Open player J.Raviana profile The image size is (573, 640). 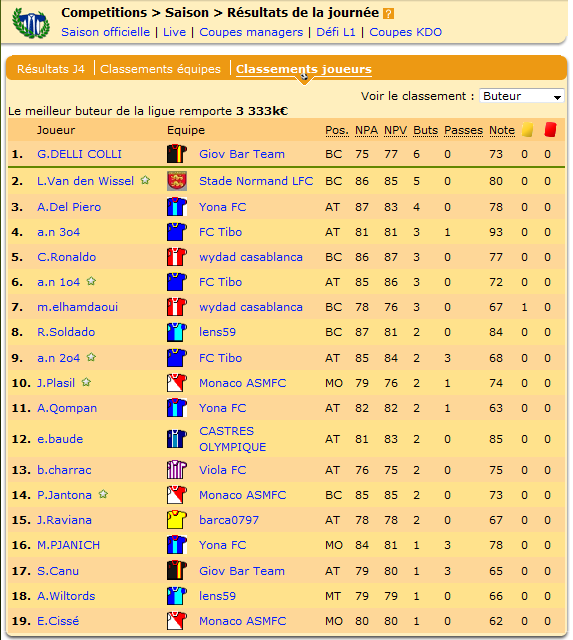click(x=64, y=520)
